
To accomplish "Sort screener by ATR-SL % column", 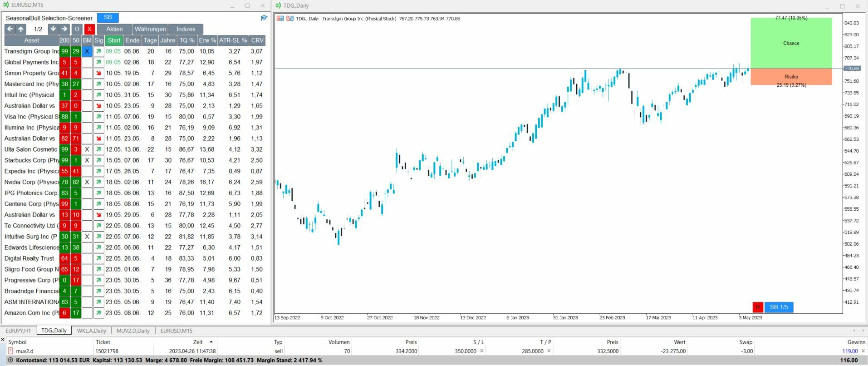I will tap(233, 40).
